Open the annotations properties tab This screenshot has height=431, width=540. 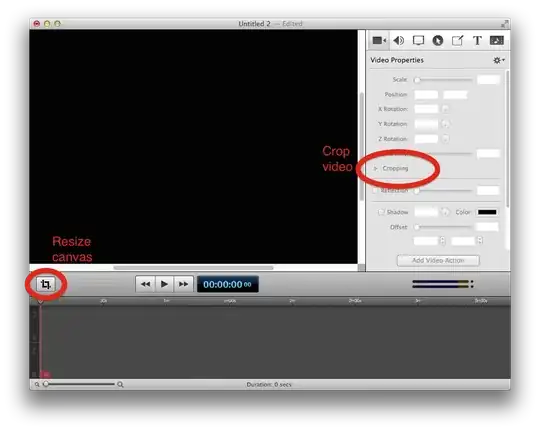point(457,41)
